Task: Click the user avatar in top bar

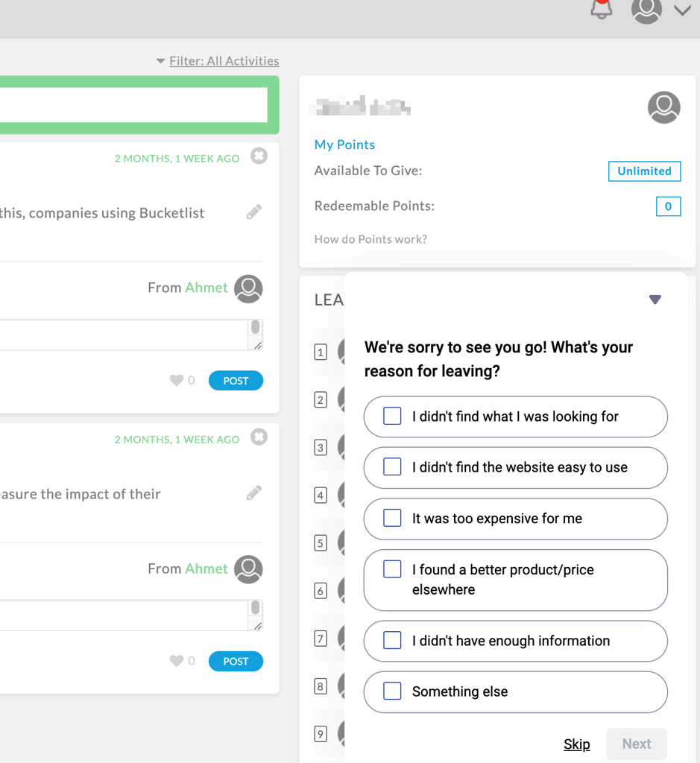Action: 646,10
